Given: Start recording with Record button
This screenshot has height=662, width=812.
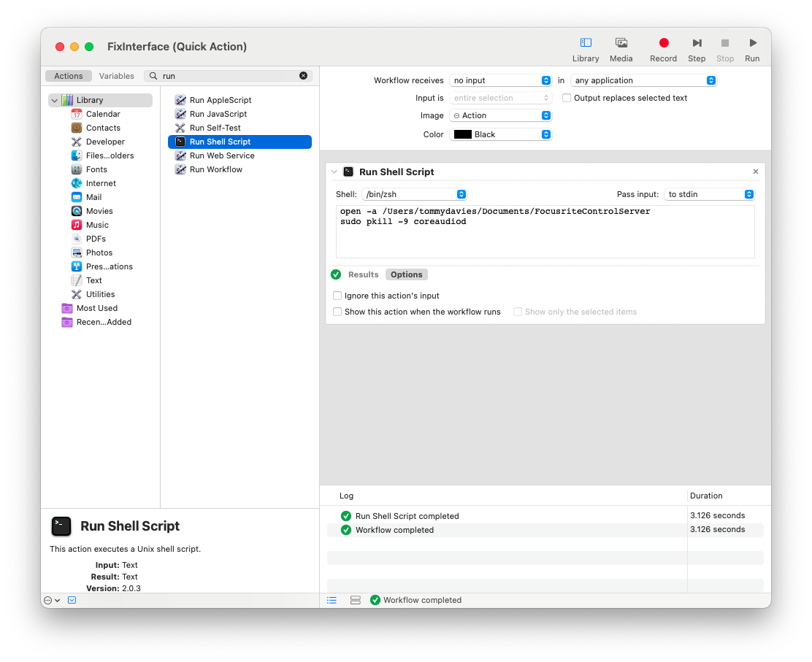Looking at the screenshot, I should tap(663, 50).
